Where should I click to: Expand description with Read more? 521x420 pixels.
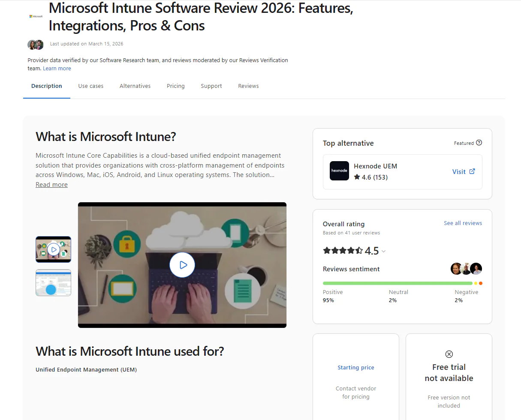click(x=51, y=185)
